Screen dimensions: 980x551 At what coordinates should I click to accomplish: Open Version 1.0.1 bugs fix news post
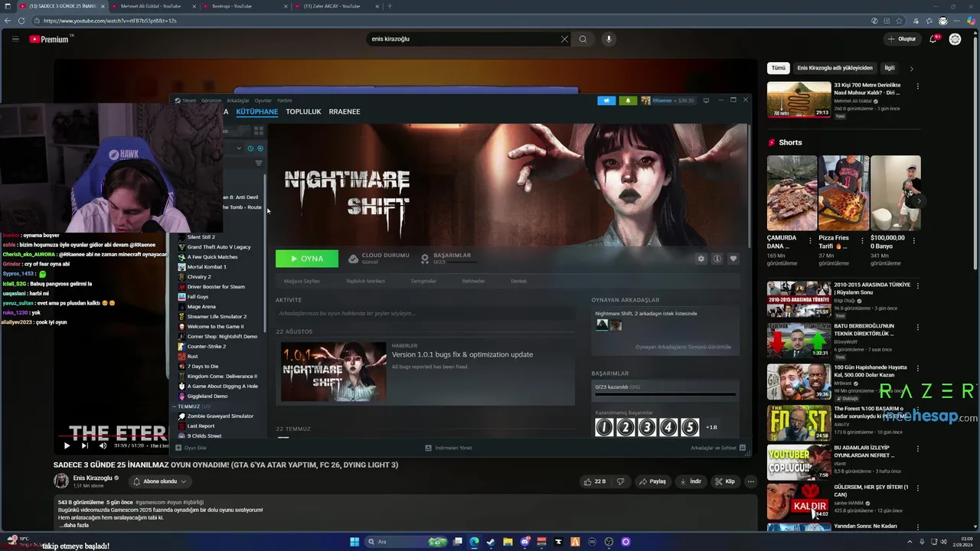click(462, 354)
